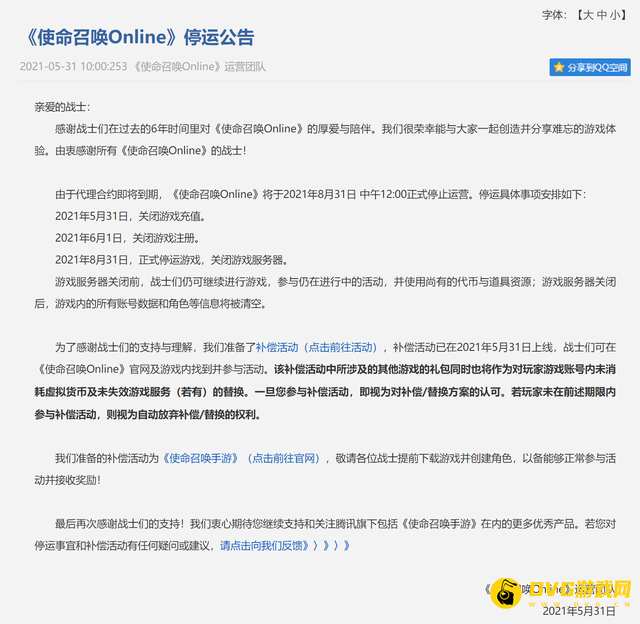This screenshot has width=640, height=624.
Task: Click the greeting 亲爱的战士：
Action: click(62, 107)
